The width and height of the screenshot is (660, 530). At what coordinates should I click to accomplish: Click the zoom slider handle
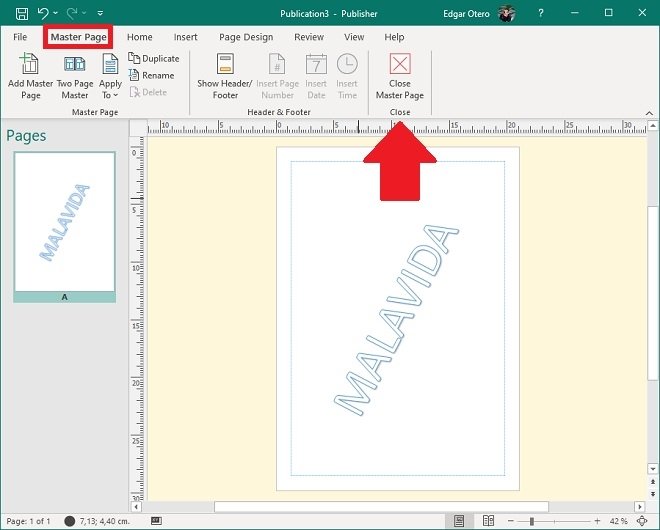pyautogui.click(x=532, y=522)
